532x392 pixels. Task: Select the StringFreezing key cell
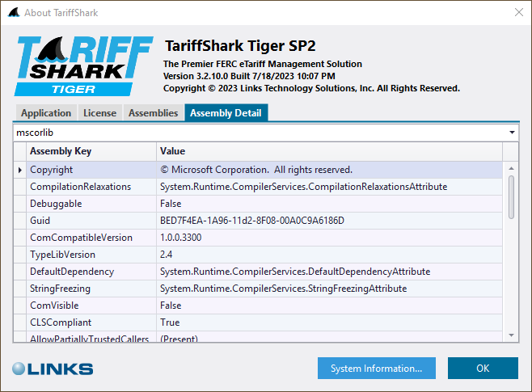click(91, 289)
